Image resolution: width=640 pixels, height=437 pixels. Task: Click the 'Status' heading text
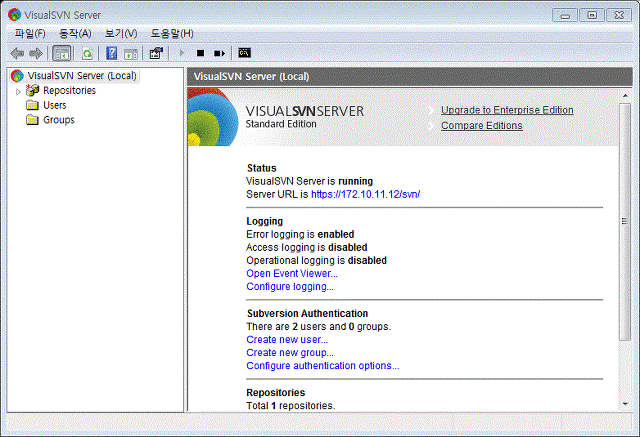pos(262,168)
